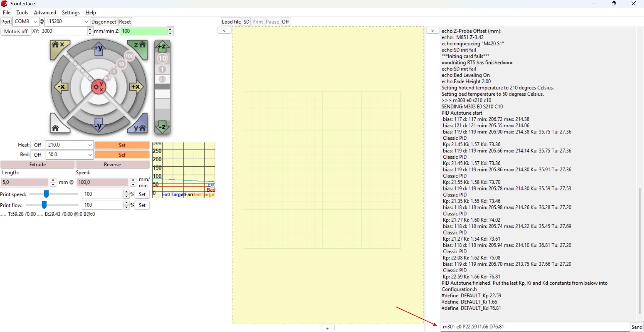Expand the hotend temperature 210.0 dropdown
The width and height of the screenshot is (644, 332).
90,145
